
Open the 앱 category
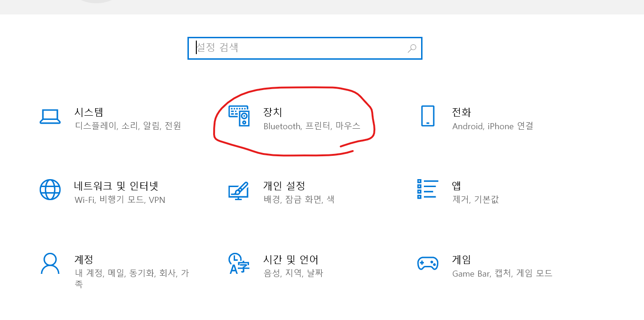click(456, 185)
